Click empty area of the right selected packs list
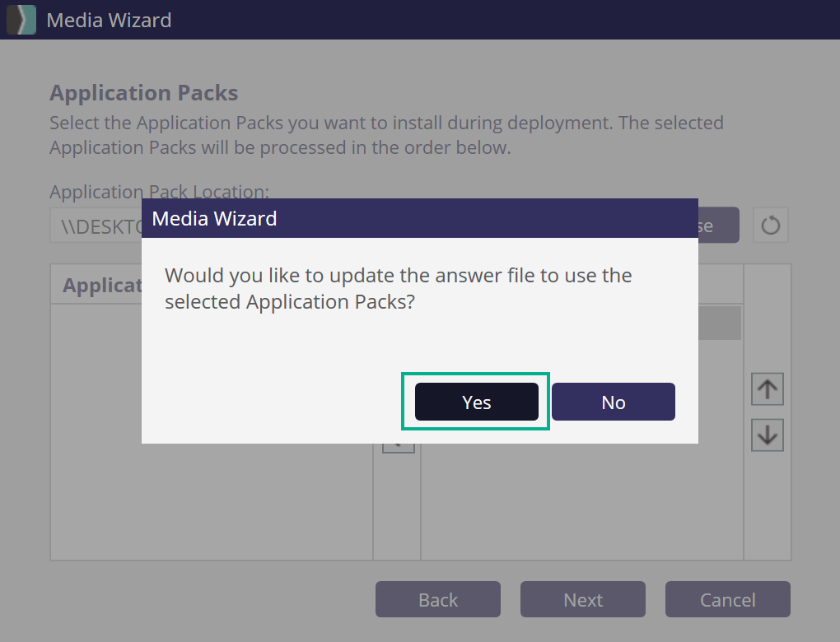Viewport: 840px width, 642px height. 581,502
